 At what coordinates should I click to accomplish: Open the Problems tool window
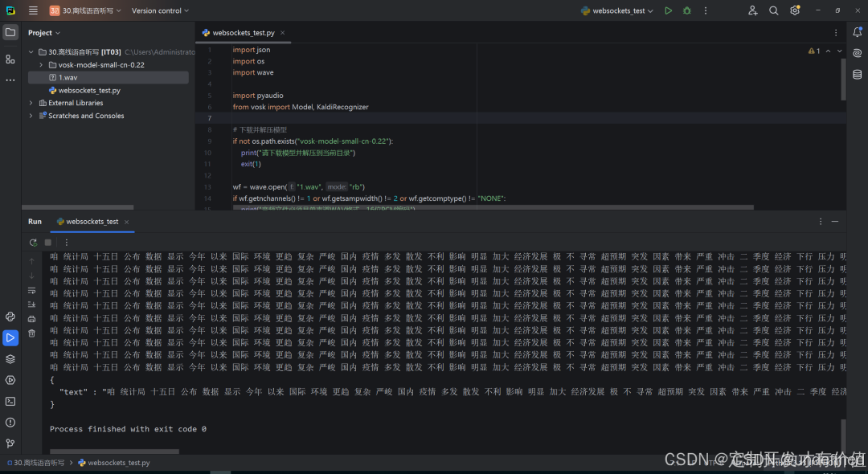click(x=10, y=422)
